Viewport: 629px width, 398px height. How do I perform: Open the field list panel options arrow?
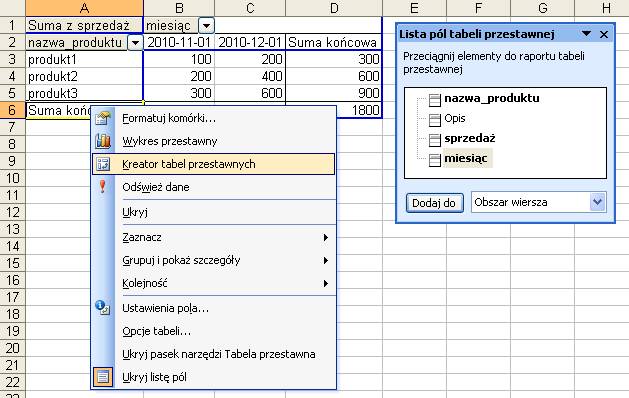click(x=586, y=34)
